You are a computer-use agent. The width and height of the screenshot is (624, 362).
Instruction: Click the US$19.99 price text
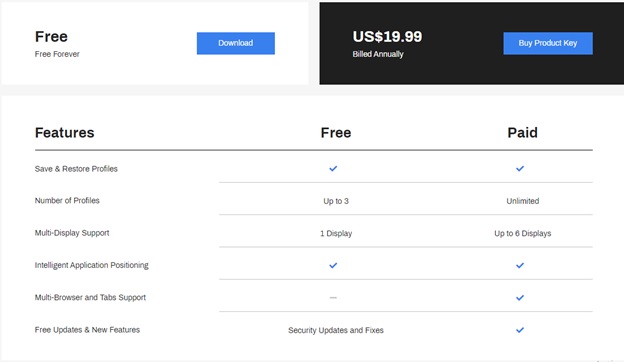click(x=387, y=37)
